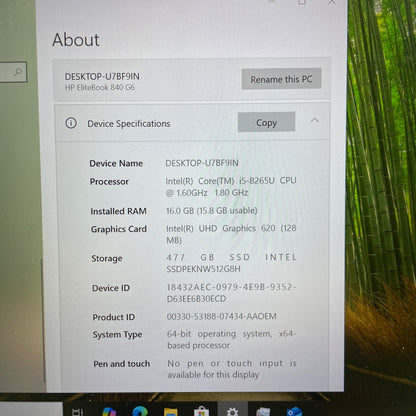Collapse the Device Specifications section

[x=314, y=121]
